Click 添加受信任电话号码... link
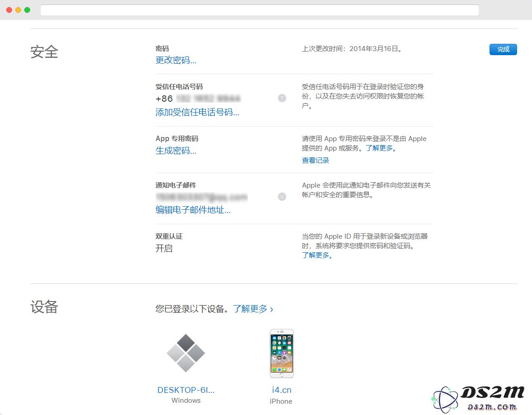 (x=197, y=112)
